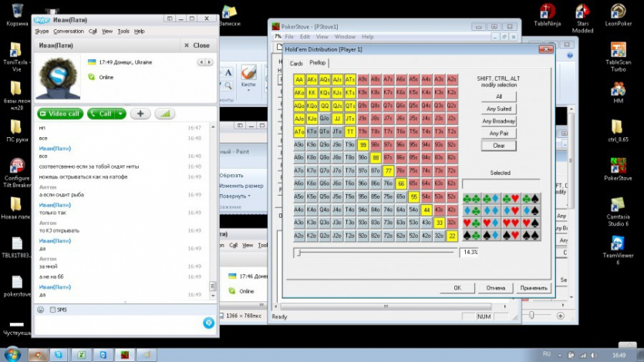This screenshot has width=644, height=362.
Task: Open the File menu in PokerStove
Action: [289, 36]
